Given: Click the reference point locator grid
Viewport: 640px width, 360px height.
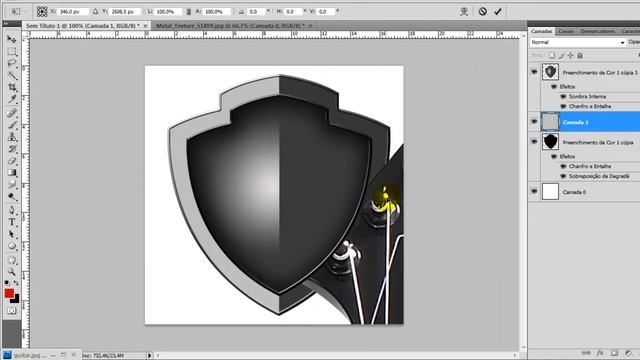Looking at the screenshot, I should pyautogui.click(x=42, y=11).
